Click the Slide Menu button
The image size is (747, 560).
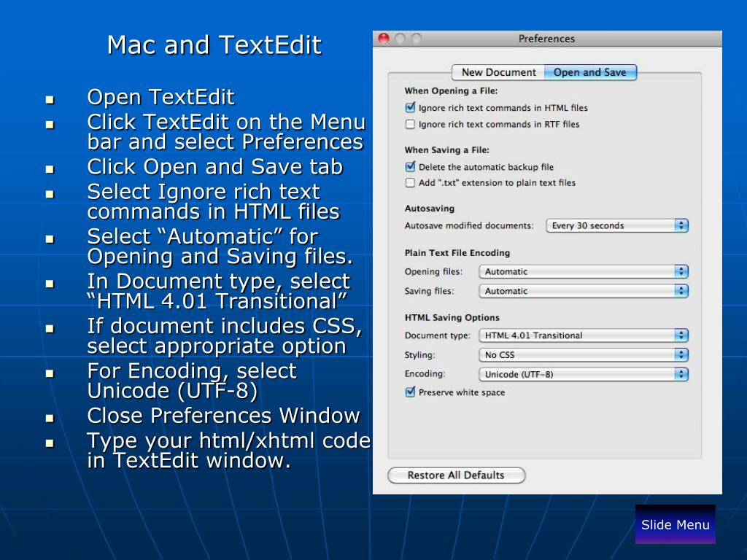675,524
